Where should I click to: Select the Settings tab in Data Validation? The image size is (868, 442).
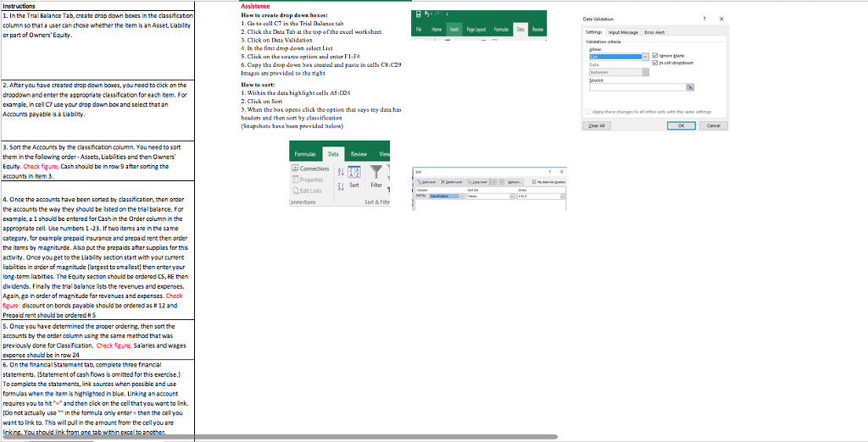click(594, 32)
